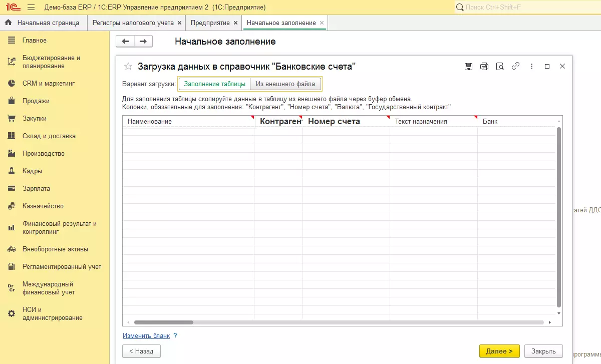Image resolution: width=601 pixels, height=364 pixels.
Task: Open the preview icon next to print
Action: click(x=499, y=67)
